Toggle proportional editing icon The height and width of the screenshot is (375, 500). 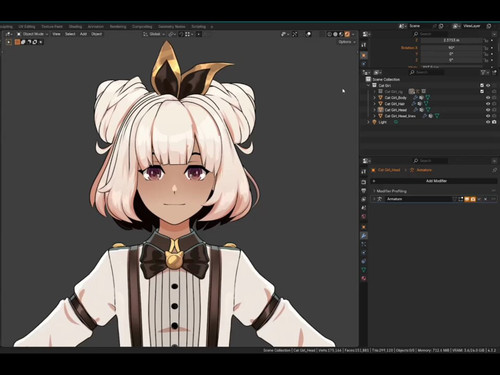click(x=199, y=34)
